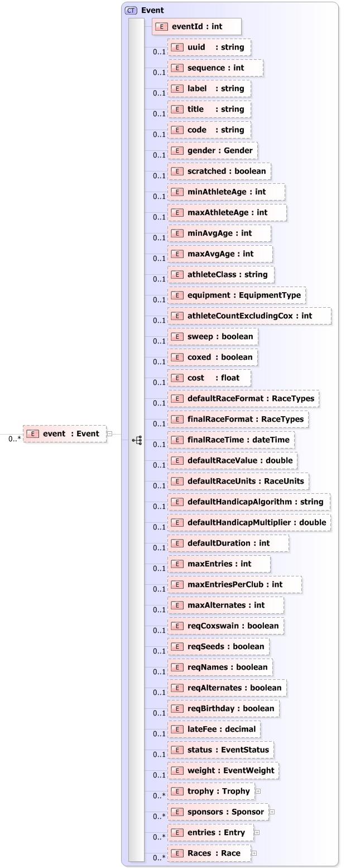This screenshot has width=346, height=868.
Task: Click the 0..* cardinality beside Races
Action: 160,858
